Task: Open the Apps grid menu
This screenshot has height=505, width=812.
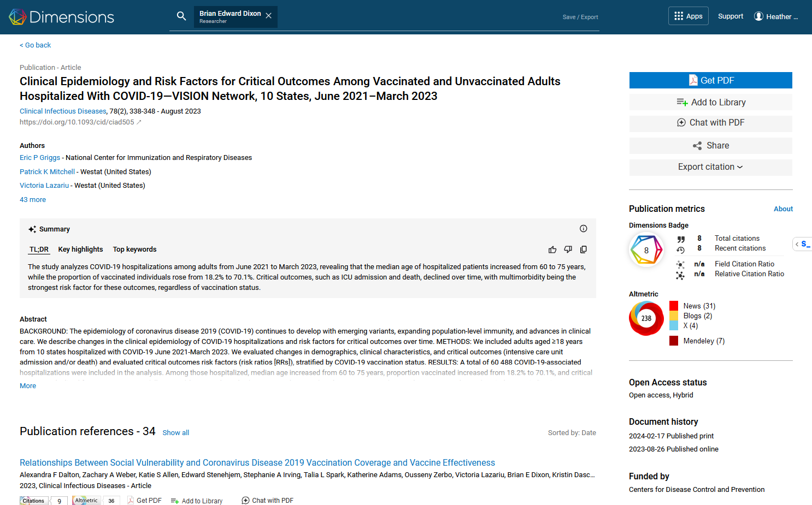Action: pos(689,16)
